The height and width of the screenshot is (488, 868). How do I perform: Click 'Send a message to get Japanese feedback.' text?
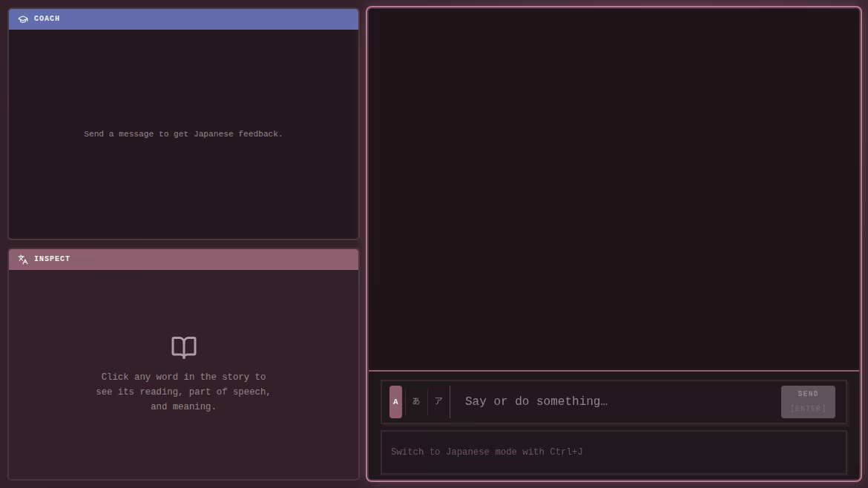point(183,134)
